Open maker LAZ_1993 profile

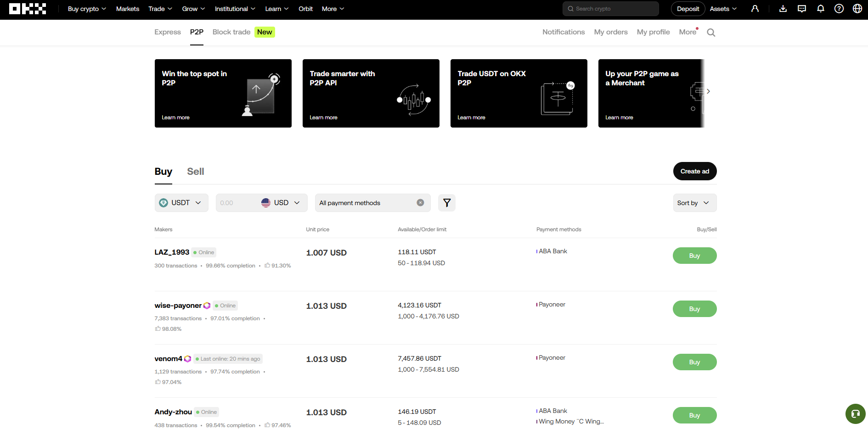click(172, 252)
